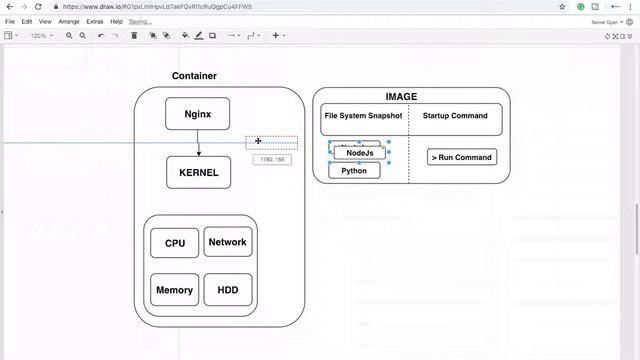This screenshot has width=640, height=360.
Task: Click the Startup Command text
Action: click(455, 116)
